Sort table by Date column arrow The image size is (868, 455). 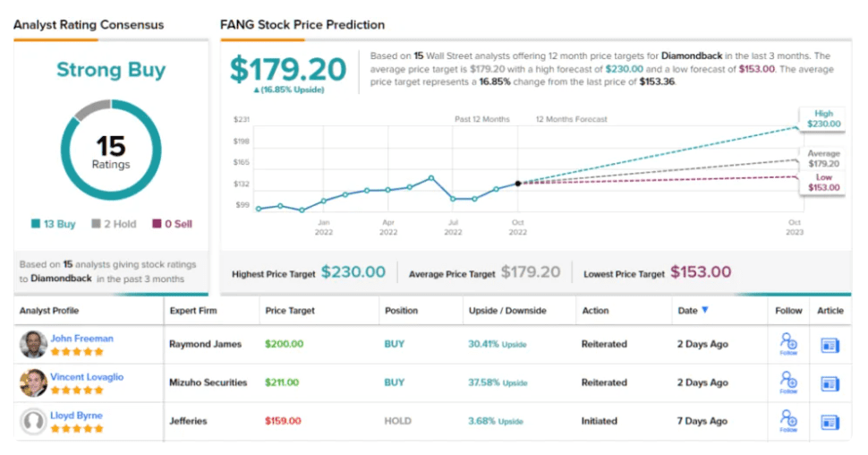point(705,310)
